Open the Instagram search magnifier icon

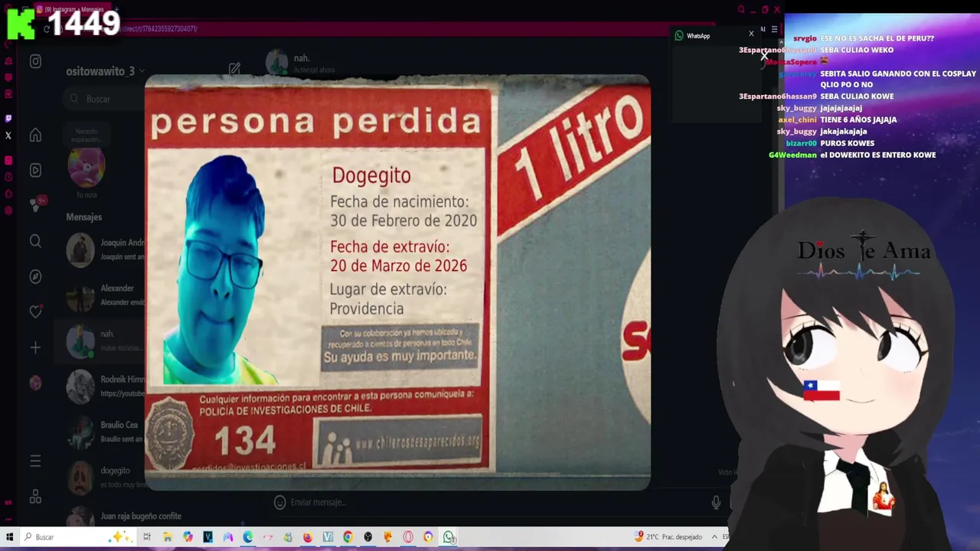pyautogui.click(x=35, y=242)
